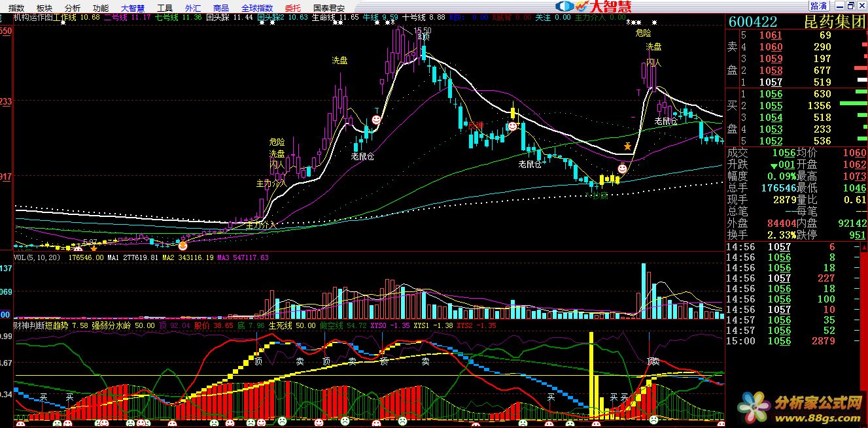Viewport: 868px width, 428px height.
Task: Click the tall yellow bar in the bottom indicator
Action: pos(591,374)
